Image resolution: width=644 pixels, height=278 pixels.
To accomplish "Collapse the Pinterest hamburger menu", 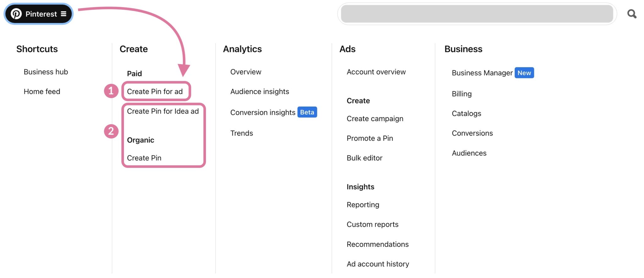I will coord(64,14).
